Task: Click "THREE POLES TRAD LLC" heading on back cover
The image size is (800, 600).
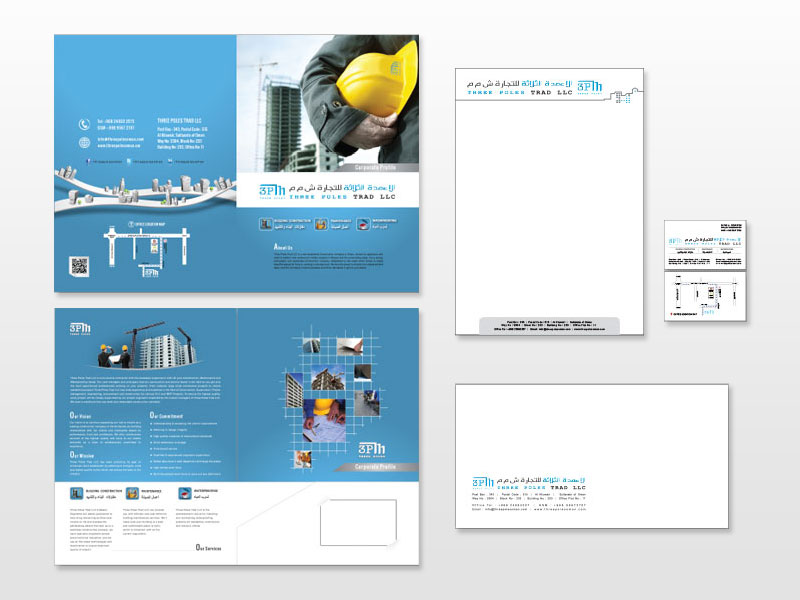Action: (x=179, y=121)
